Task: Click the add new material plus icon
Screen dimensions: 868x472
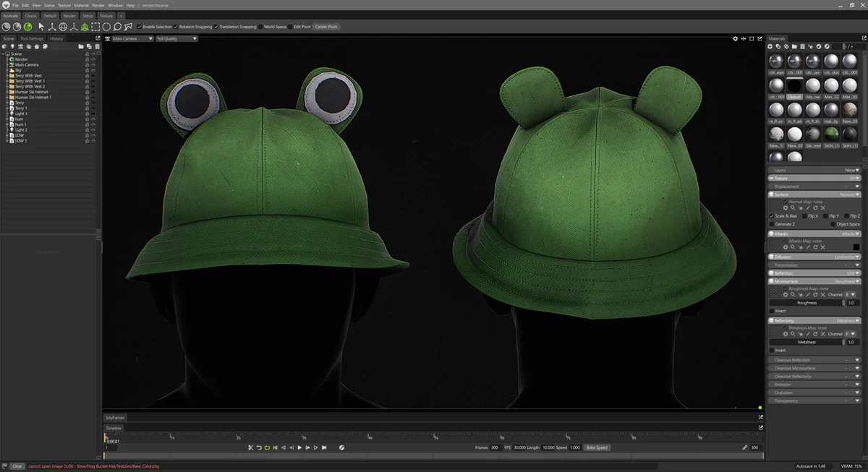Action: [770, 46]
